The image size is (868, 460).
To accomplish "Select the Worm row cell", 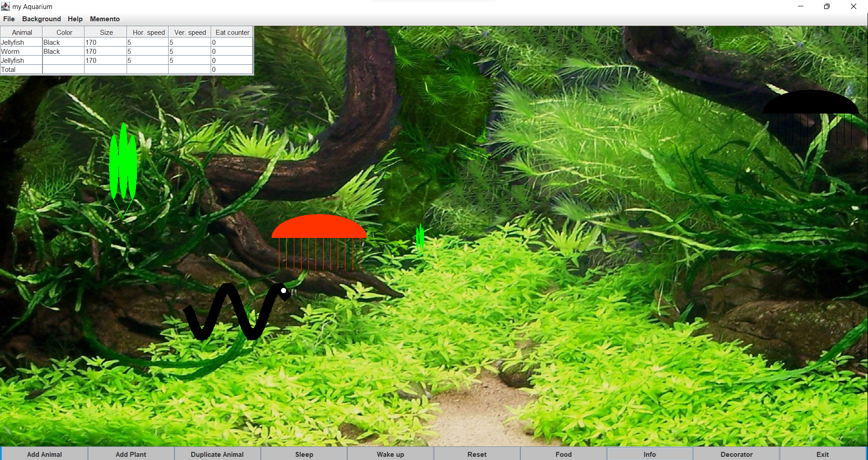I will [21, 51].
